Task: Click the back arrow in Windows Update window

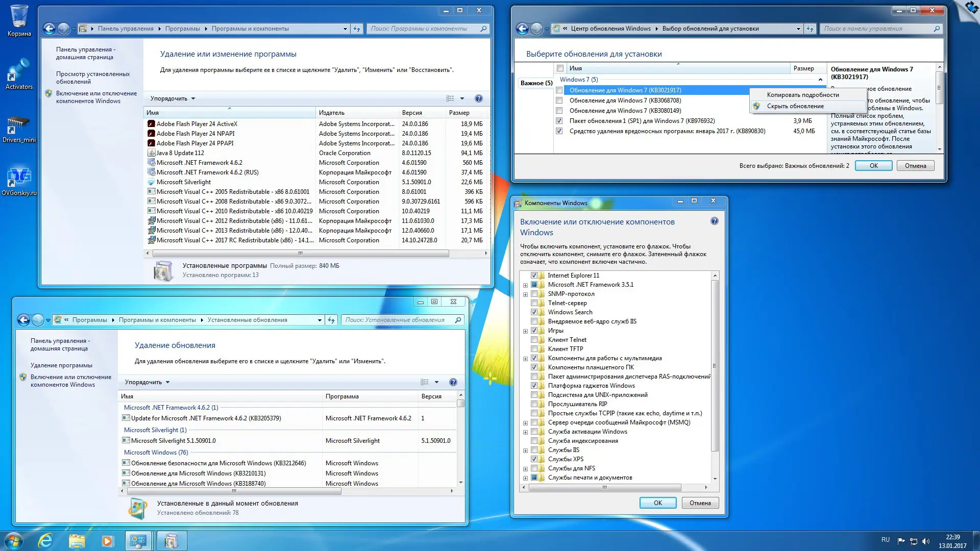Action: pos(522,29)
